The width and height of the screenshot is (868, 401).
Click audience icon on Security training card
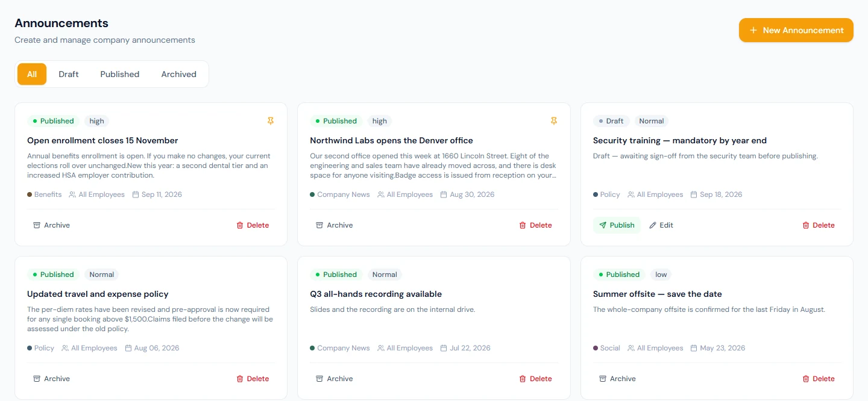pos(631,194)
